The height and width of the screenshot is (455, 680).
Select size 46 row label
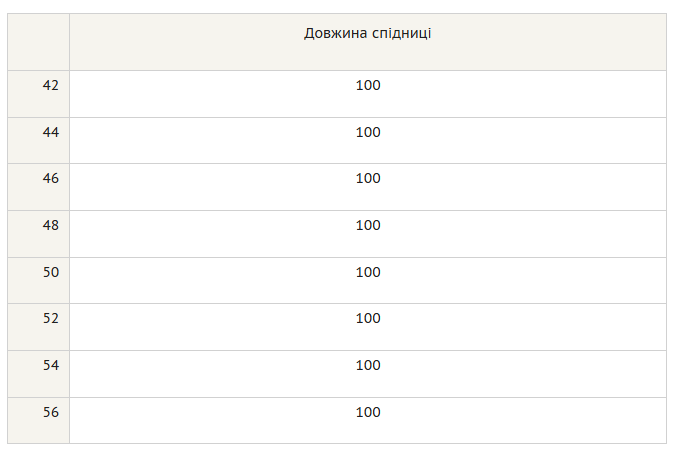(50, 178)
